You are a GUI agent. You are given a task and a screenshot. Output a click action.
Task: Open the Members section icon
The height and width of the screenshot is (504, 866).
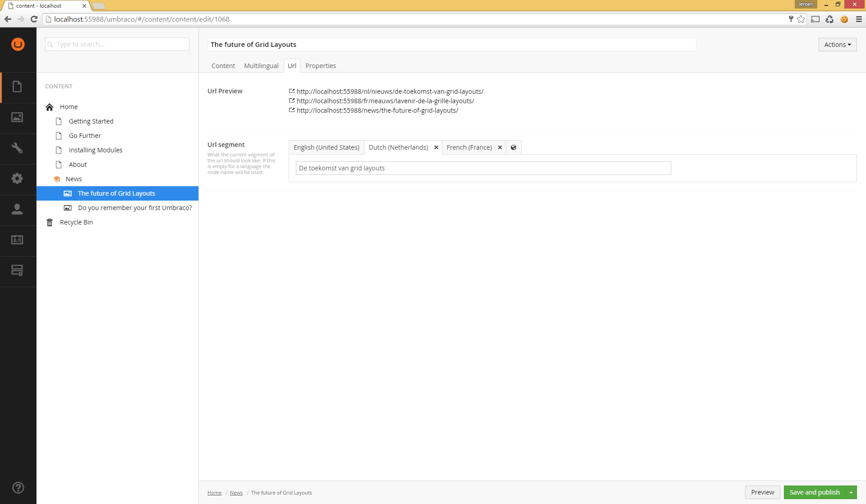click(17, 240)
